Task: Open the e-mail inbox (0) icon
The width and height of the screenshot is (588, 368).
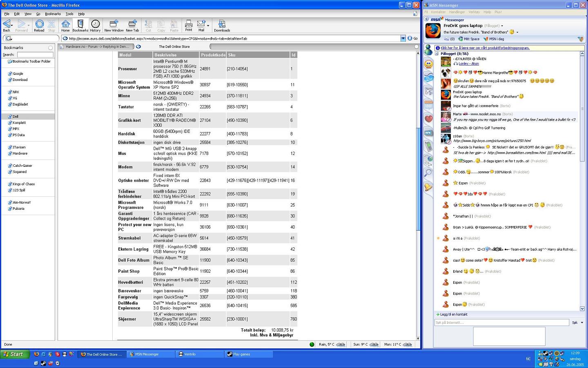Action: click(449, 39)
